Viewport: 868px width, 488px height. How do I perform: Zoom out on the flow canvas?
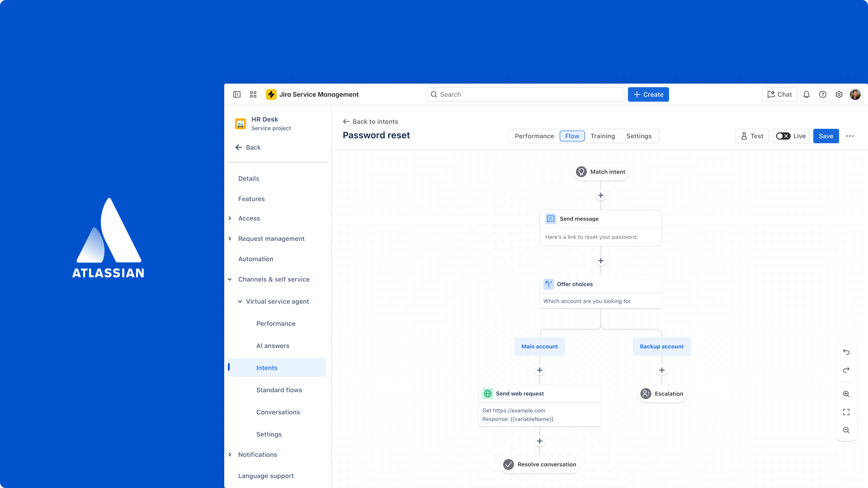(x=846, y=430)
